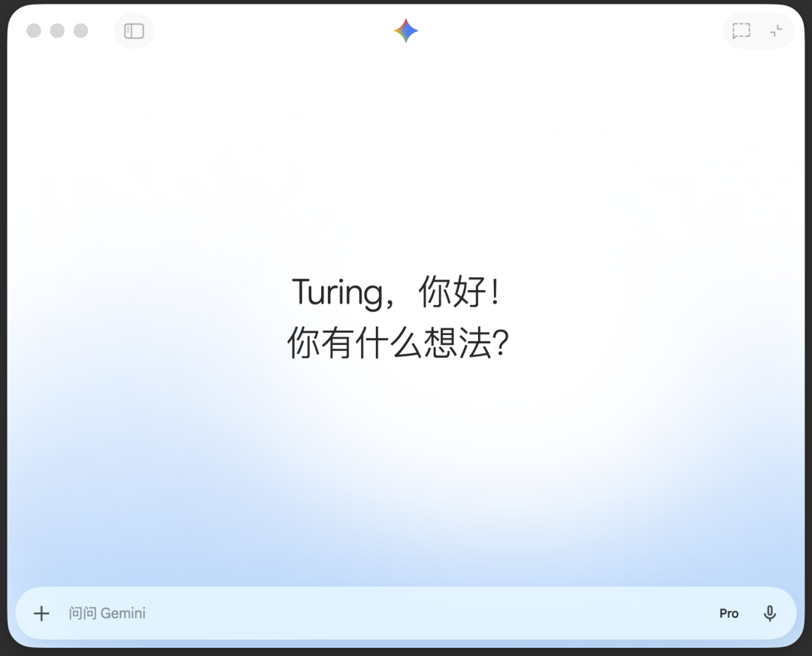Start a temporary chat via dashed bubble icon
The height and width of the screenshot is (656, 812).
741,31
